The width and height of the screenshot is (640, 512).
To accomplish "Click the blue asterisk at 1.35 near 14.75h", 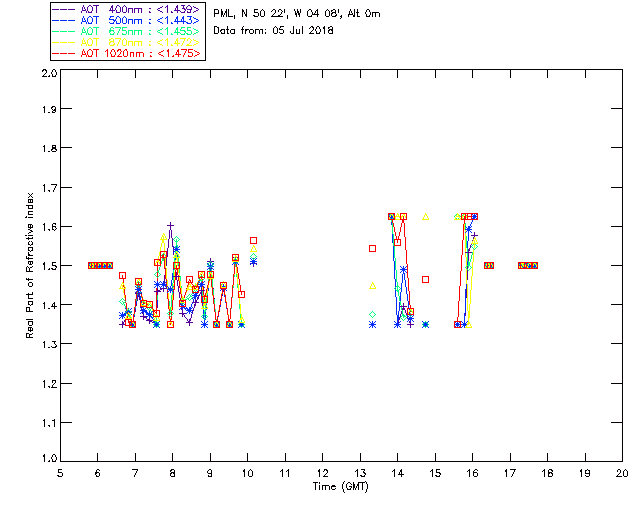I will pyautogui.click(x=426, y=325).
